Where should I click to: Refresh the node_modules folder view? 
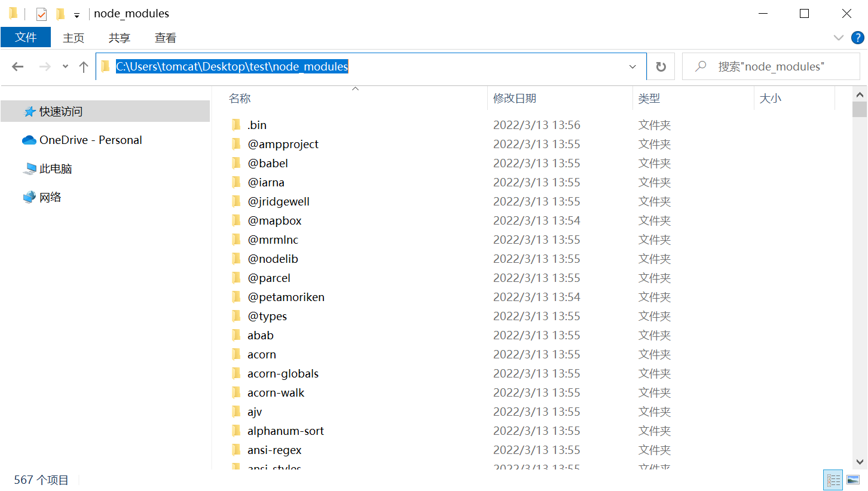661,67
